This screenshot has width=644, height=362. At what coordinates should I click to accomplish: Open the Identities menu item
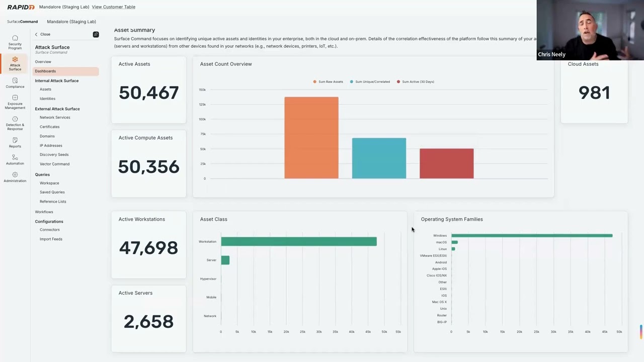(x=47, y=99)
